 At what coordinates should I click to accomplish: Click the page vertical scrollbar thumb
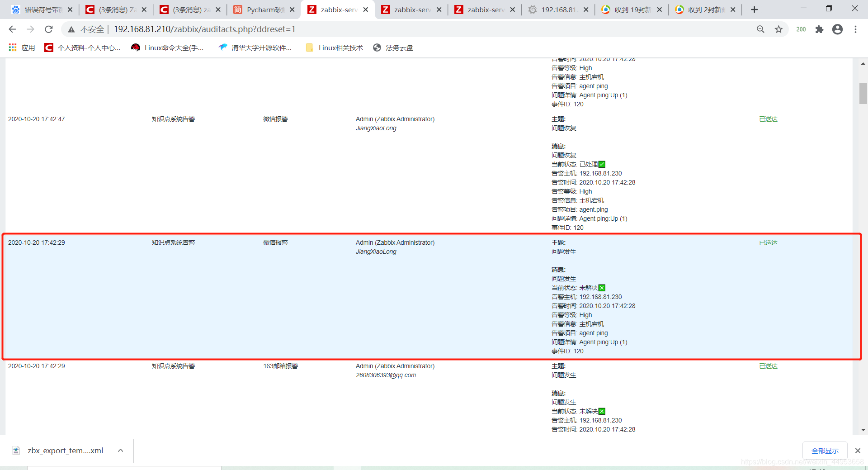[863, 94]
